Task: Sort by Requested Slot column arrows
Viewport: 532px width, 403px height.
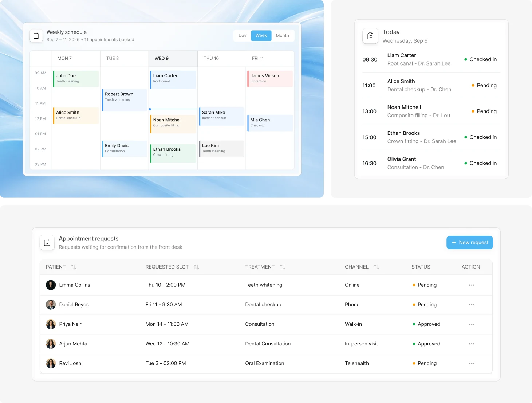Action: pyautogui.click(x=196, y=267)
